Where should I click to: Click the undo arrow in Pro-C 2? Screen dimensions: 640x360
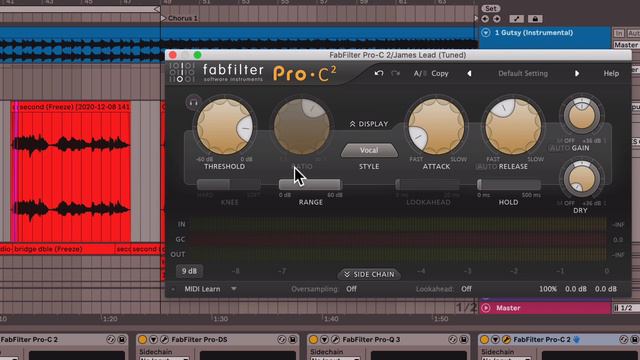click(x=379, y=73)
